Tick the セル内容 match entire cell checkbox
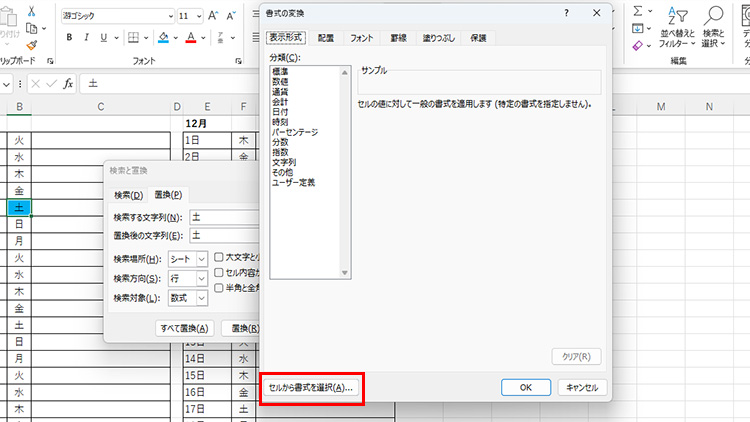This screenshot has height=422, width=750. click(219, 272)
